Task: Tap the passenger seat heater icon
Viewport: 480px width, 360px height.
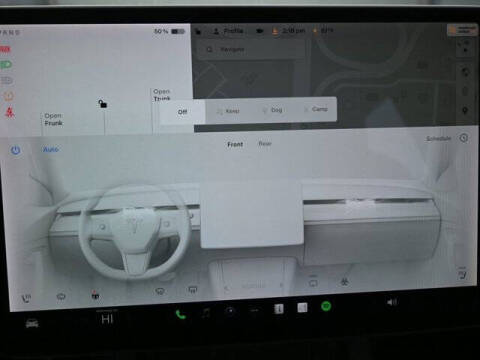Action: 462,274
